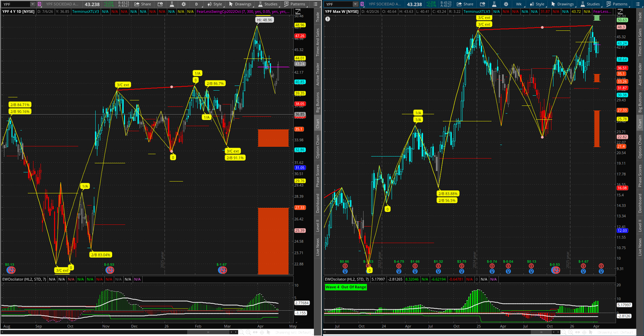
Task: Expand symbol dropdown arrow on right chart
Action: point(355,4)
